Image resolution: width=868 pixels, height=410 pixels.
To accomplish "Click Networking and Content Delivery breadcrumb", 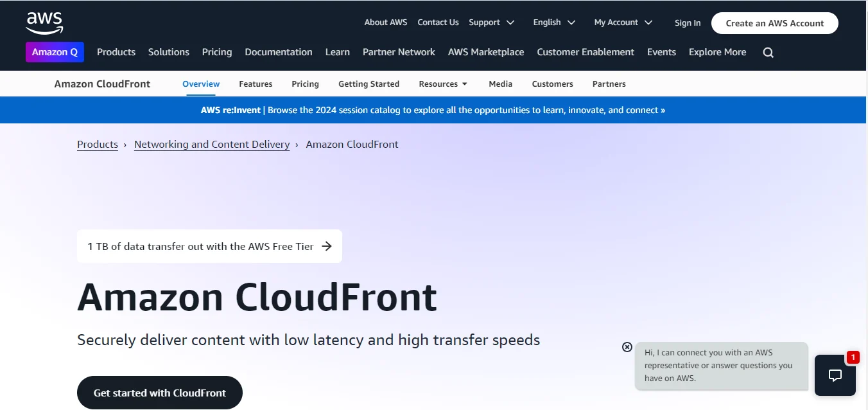I will [212, 144].
